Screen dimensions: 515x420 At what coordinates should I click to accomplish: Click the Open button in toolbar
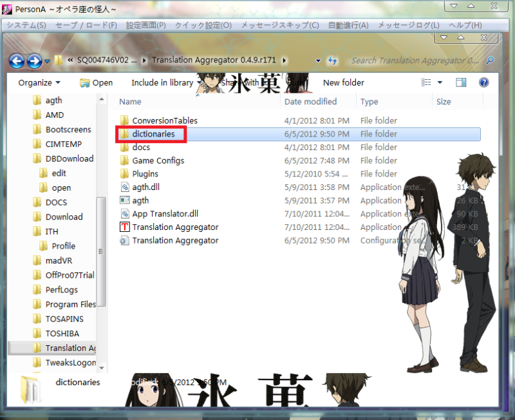point(96,82)
